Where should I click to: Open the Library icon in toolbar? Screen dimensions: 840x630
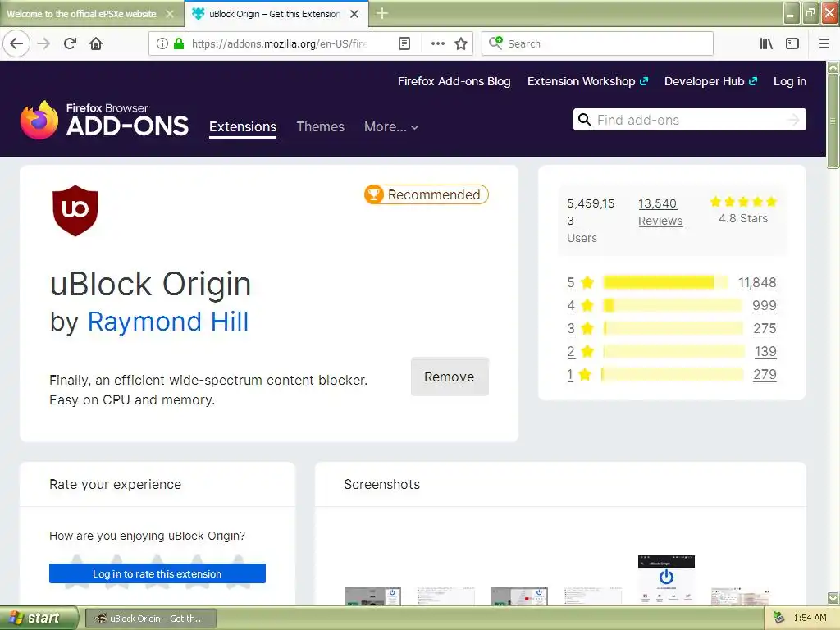(766, 43)
